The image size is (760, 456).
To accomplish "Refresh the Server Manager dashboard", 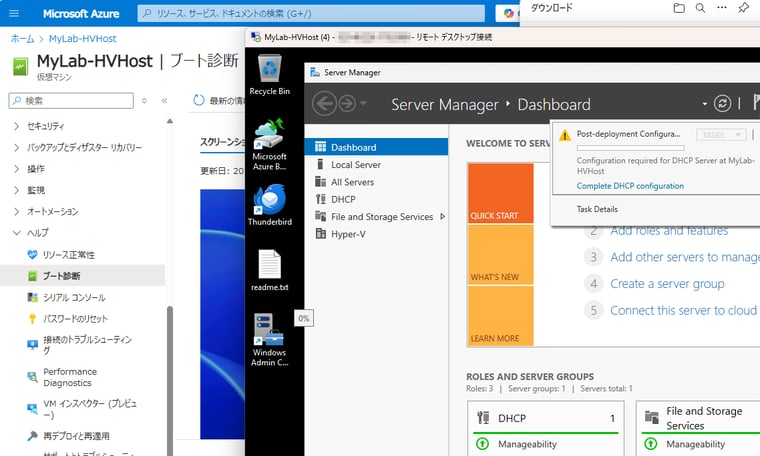I will 722,103.
